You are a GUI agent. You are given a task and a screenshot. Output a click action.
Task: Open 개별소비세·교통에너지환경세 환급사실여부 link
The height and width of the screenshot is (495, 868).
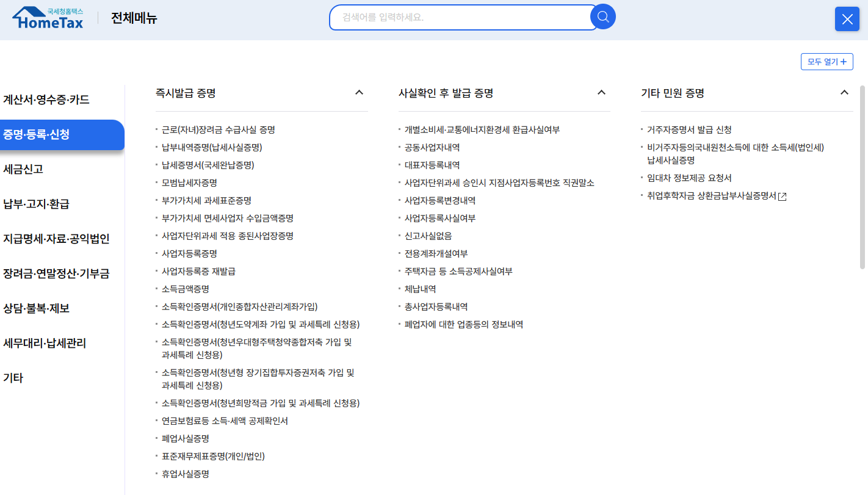coord(482,130)
